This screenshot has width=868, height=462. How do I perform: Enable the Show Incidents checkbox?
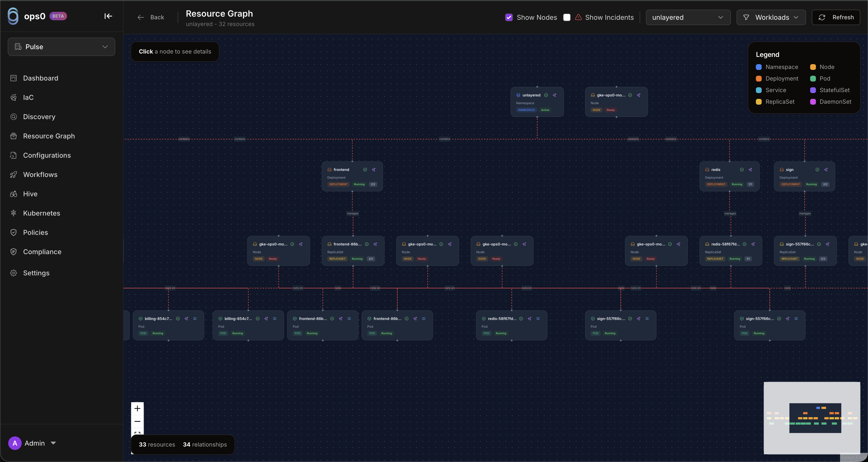tap(567, 18)
